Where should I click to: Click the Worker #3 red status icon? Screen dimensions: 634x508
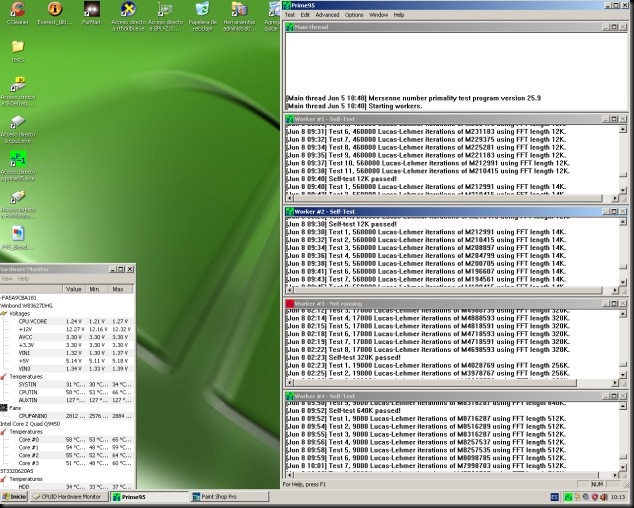click(x=290, y=304)
